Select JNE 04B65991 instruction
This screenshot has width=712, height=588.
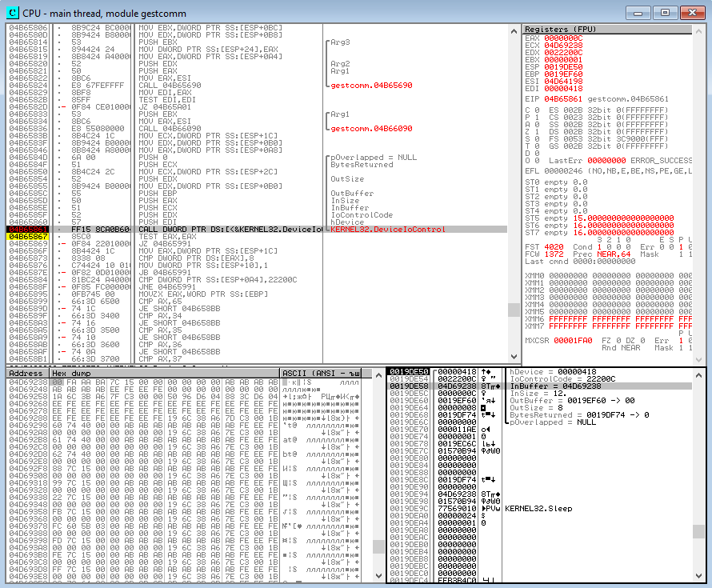click(257, 287)
